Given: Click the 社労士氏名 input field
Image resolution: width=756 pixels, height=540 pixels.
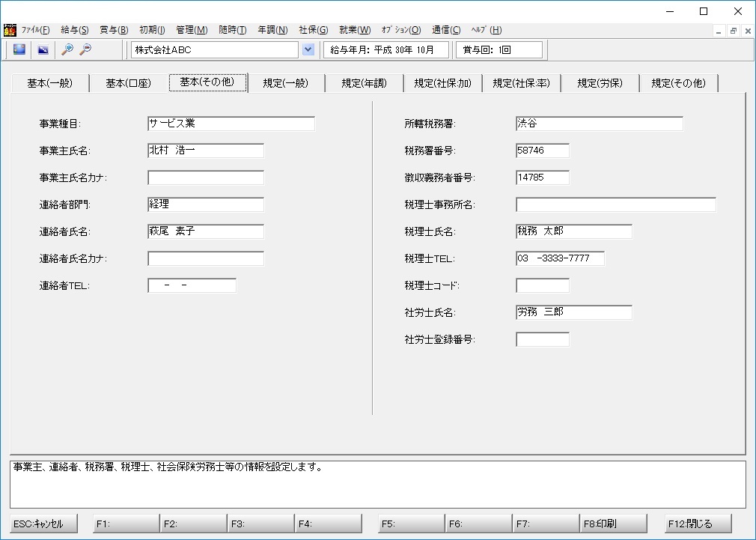Looking at the screenshot, I should coord(574,313).
